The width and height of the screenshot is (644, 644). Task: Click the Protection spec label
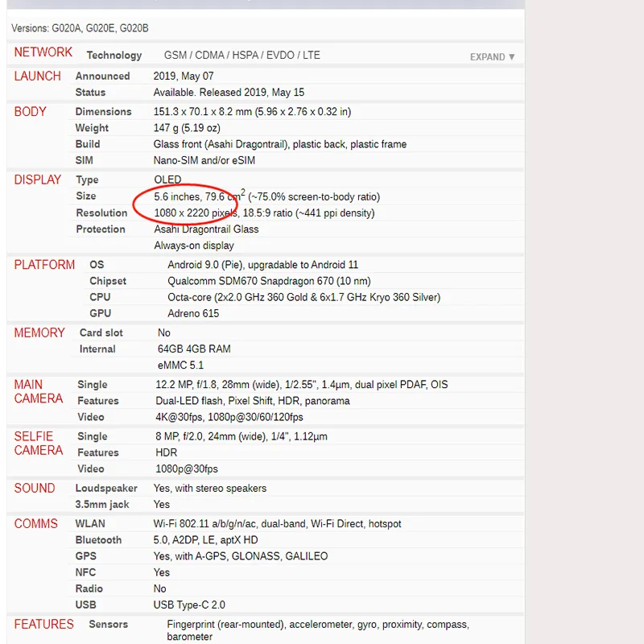point(101,229)
